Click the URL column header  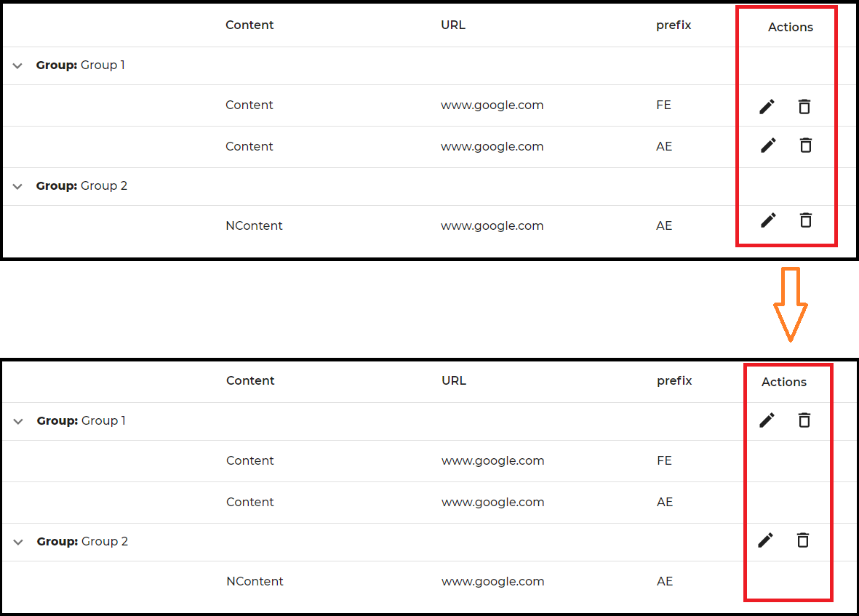click(453, 24)
